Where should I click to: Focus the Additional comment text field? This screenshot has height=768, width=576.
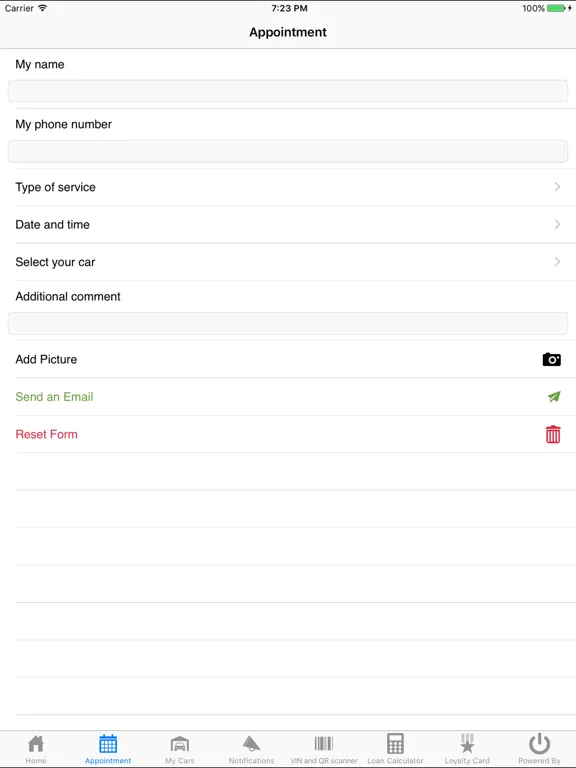tap(288, 324)
